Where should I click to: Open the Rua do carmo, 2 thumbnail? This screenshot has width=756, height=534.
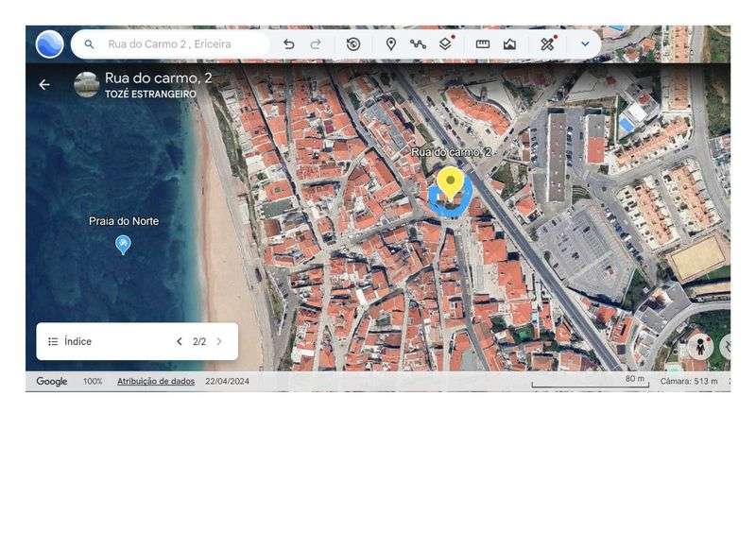pos(87,84)
